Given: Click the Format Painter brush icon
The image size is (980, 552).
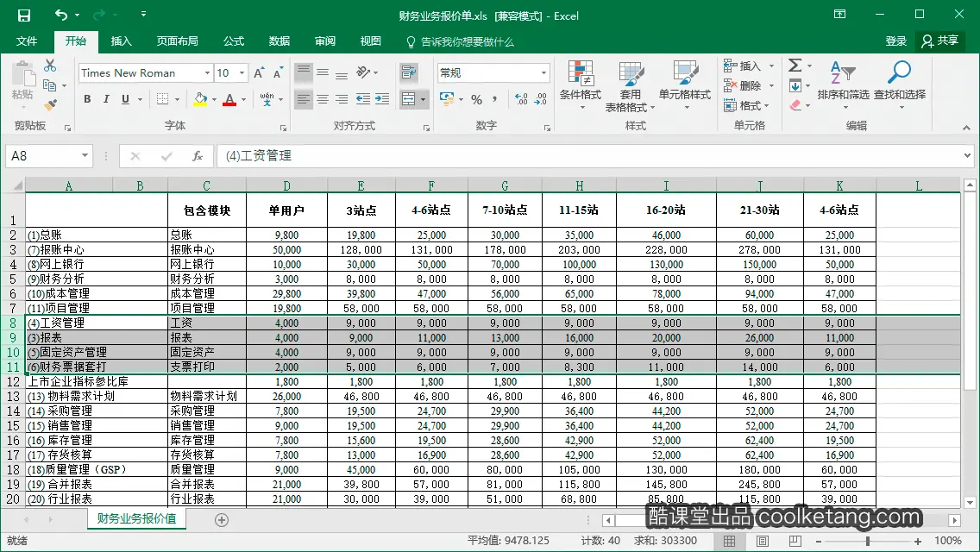Looking at the screenshot, I should 50,104.
